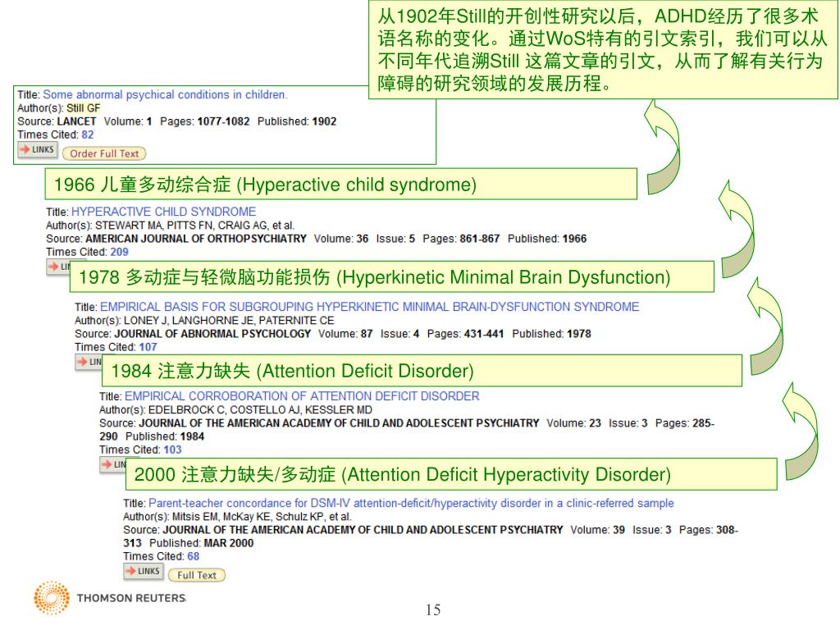Open the 'Some abnormal psychical conditions in children' title
This screenshot has width=840, height=630.
click(x=165, y=95)
